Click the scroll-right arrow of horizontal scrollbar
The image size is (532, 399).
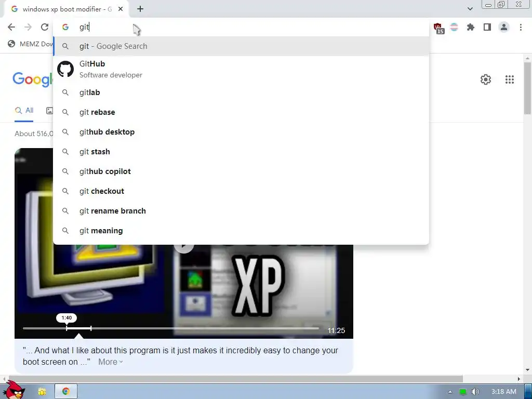519,379
